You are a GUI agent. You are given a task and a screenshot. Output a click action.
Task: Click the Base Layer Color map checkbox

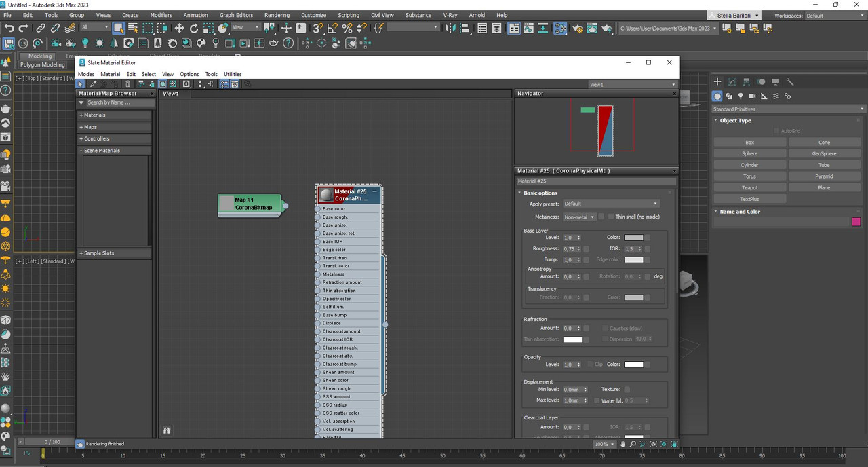(x=648, y=238)
